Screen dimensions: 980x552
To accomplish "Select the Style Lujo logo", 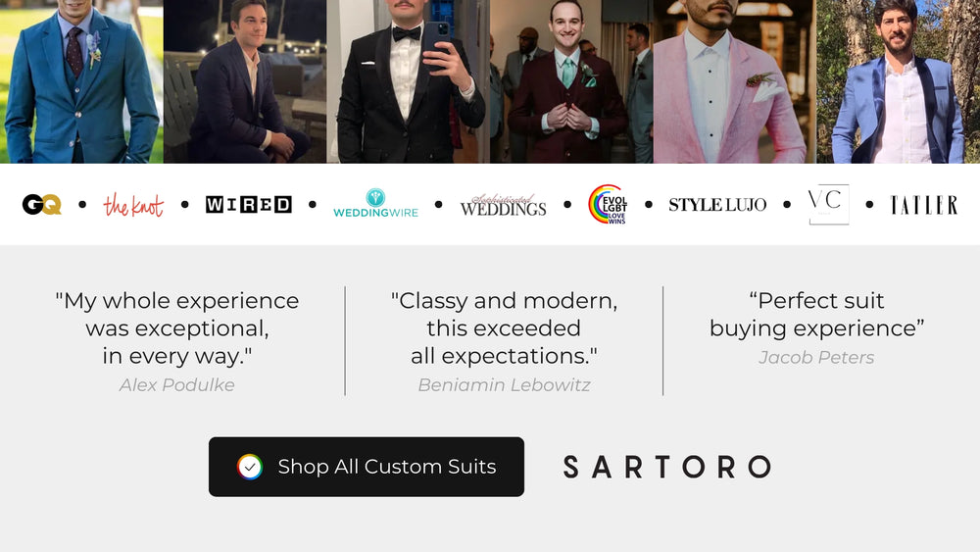I will click(717, 204).
